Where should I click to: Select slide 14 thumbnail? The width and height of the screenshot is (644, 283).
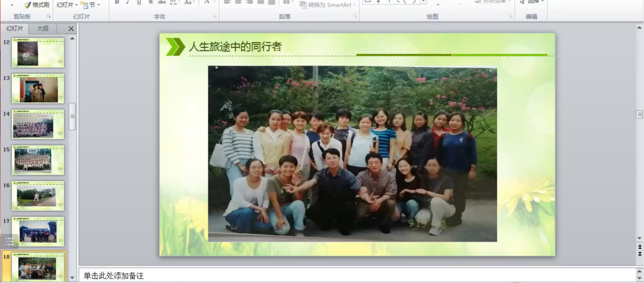38,124
